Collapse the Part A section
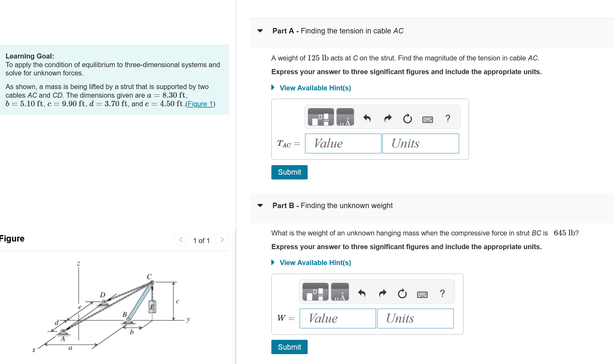Screen dimensions: 614x364 click(260, 31)
